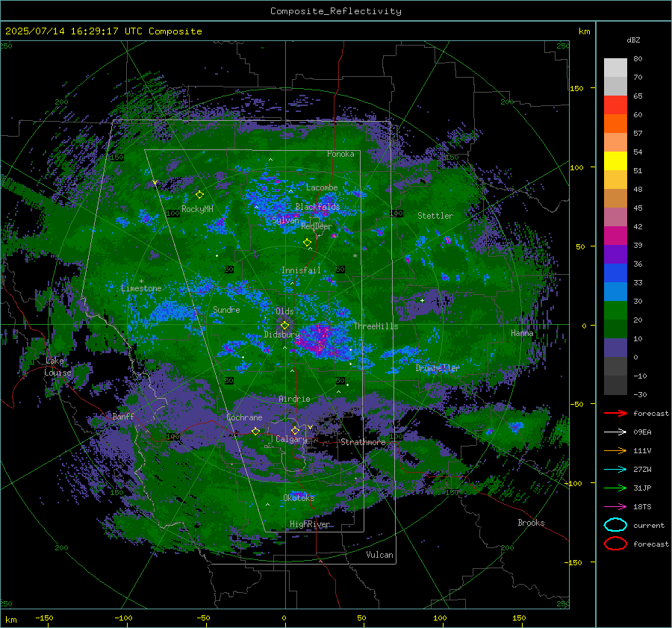Click the dBZ legend heading
The height and width of the screenshot is (628, 672).
click(633, 40)
